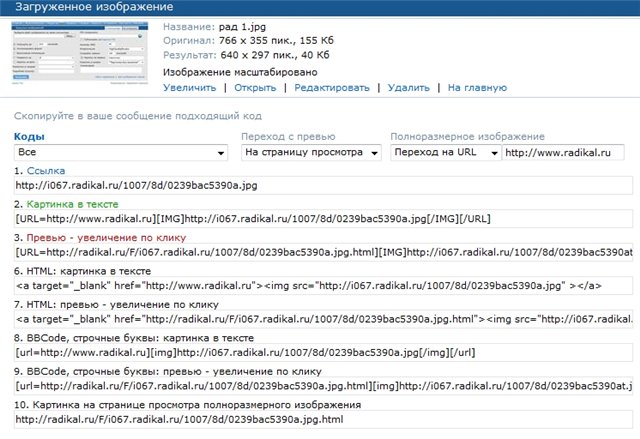Open the Переход с превью dropdown
Screen dimensions: 640x439
[311, 153]
